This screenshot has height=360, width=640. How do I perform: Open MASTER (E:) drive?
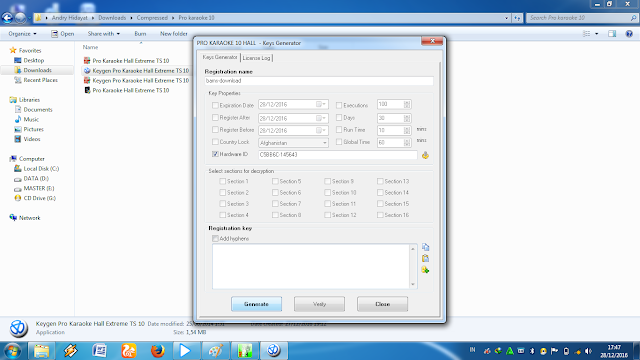[x=34, y=188]
